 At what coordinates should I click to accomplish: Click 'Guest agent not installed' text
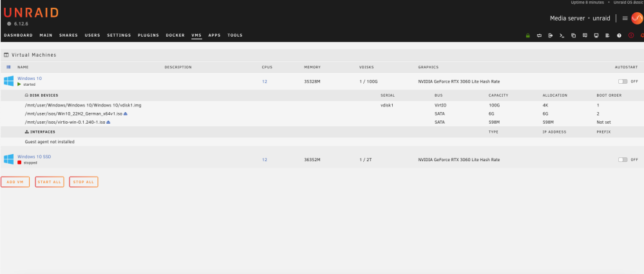point(50,142)
